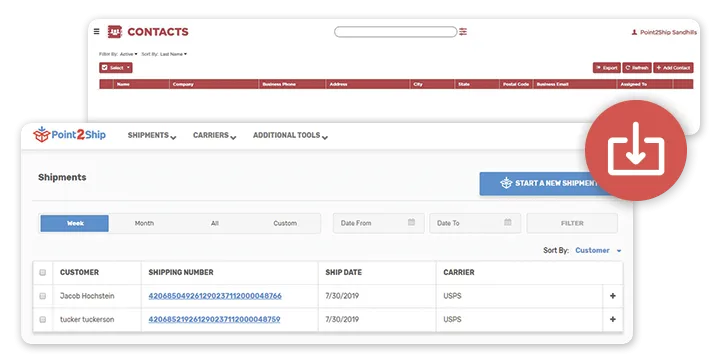This screenshot has height=362, width=720.
Task: Open the Additional Tools menu
Action: tap(290, 136)
